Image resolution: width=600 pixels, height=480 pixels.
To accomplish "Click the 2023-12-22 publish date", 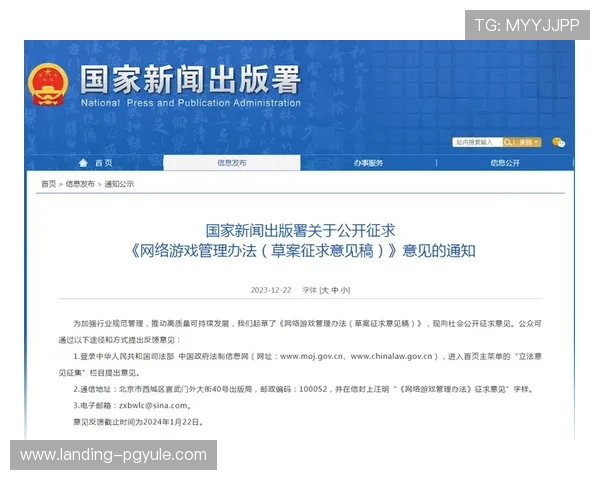I will (x=271, y=290).
